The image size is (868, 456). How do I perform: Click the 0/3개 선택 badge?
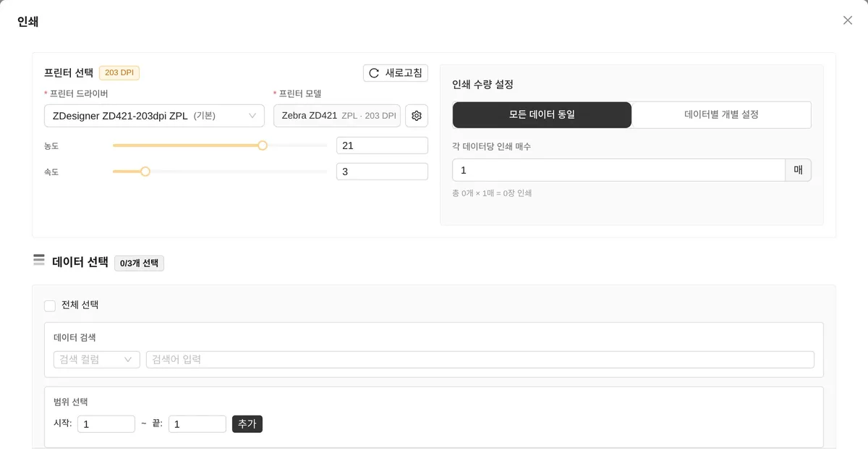pos(139,263)
